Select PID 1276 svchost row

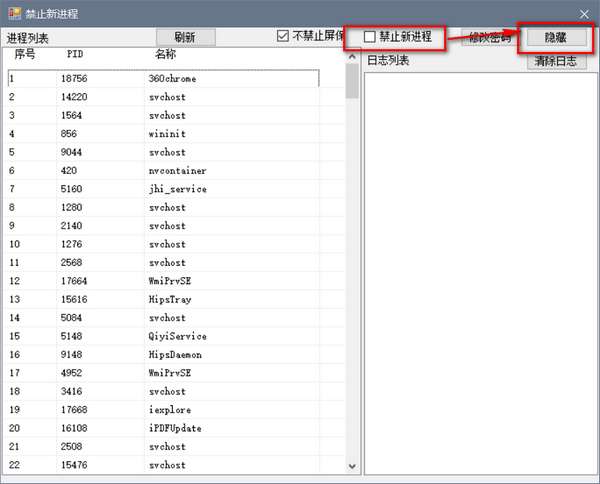(163, 244)
